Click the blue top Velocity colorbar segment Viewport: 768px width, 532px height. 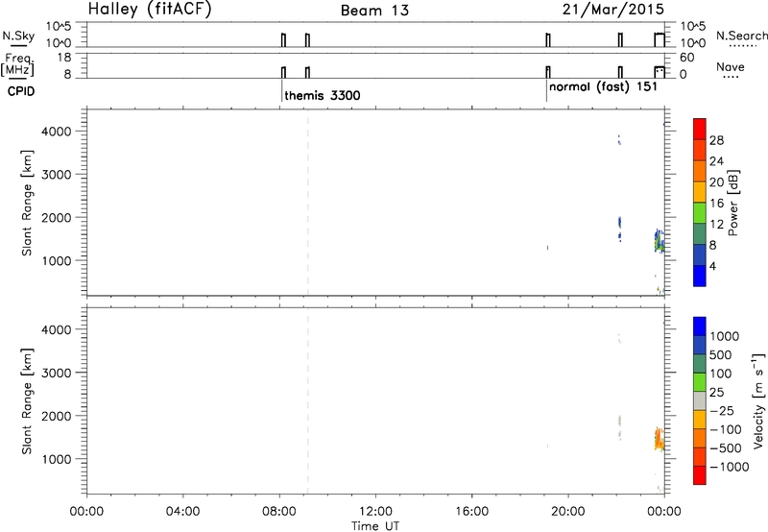[700, 326]
